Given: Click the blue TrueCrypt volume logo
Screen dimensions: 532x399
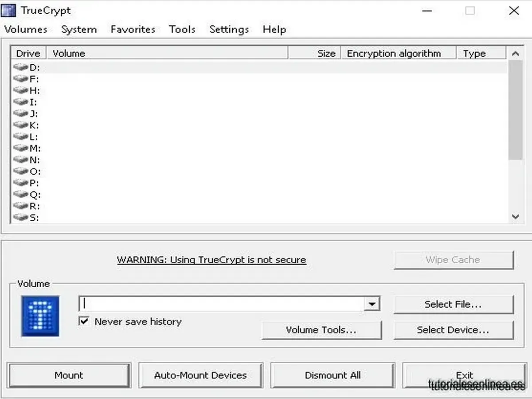Looking at the screenshot, I should [40, 316].
